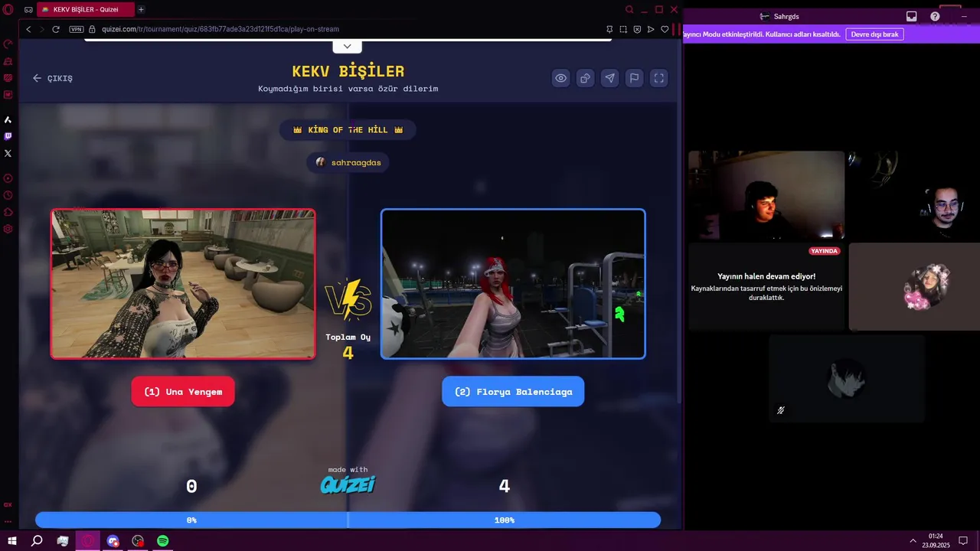Open the Twitch sidebar panel
Screen dimensions: 980x551
click(x=8, y=136)
